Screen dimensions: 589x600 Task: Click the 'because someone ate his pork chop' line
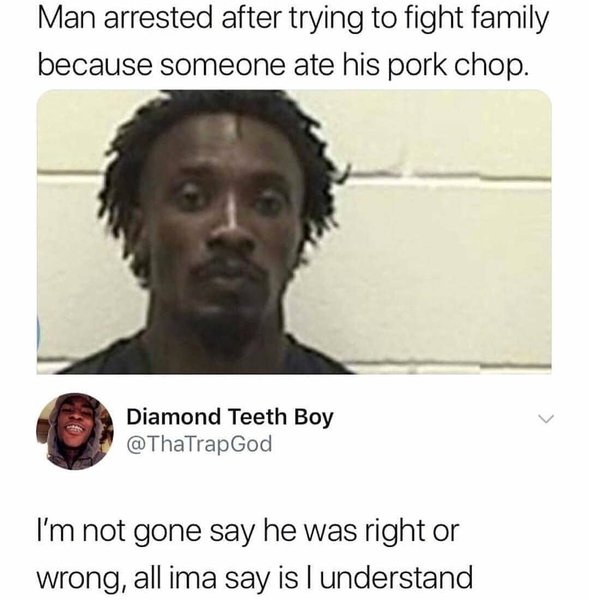click(x=283, y=66)
